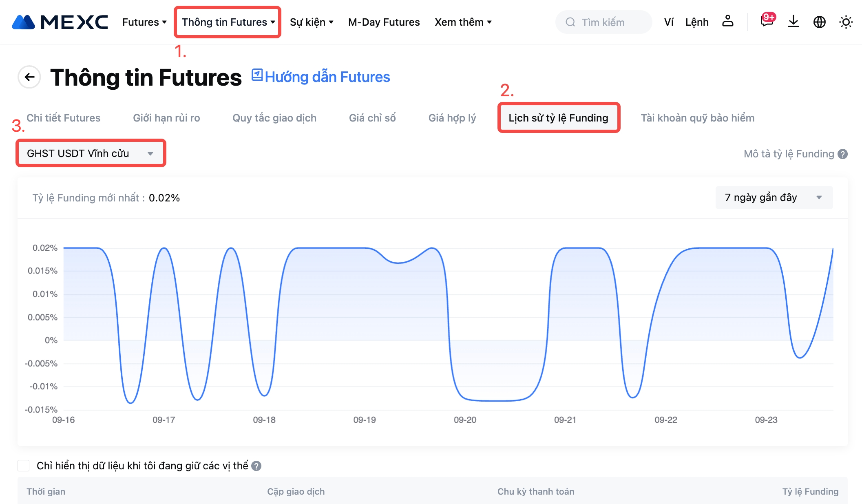Select the Lịch sử tỷ lệ Funding tab
The image size is (862, 504).
coord(558,118)
